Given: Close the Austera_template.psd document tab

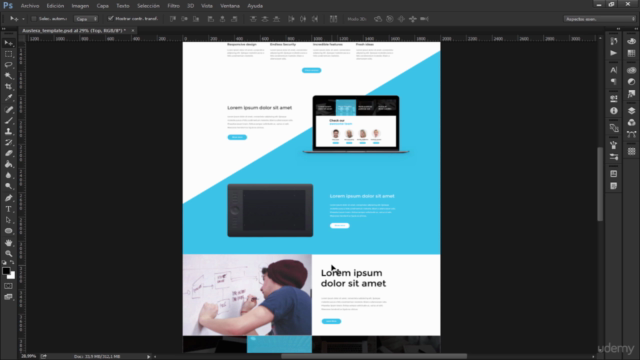Looking at the screenshot, I should pos(133,31).
